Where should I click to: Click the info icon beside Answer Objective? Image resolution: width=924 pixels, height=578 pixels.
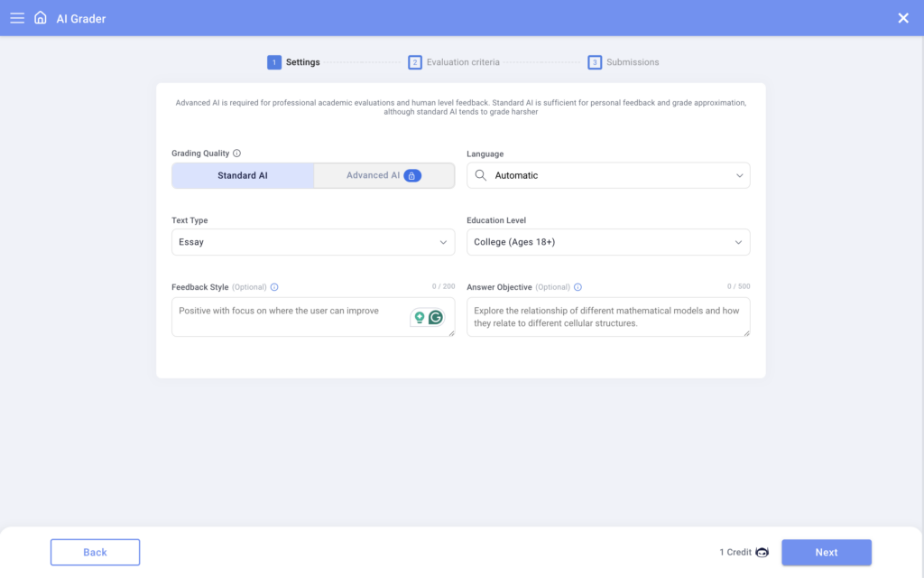click(x=577, y=286)
